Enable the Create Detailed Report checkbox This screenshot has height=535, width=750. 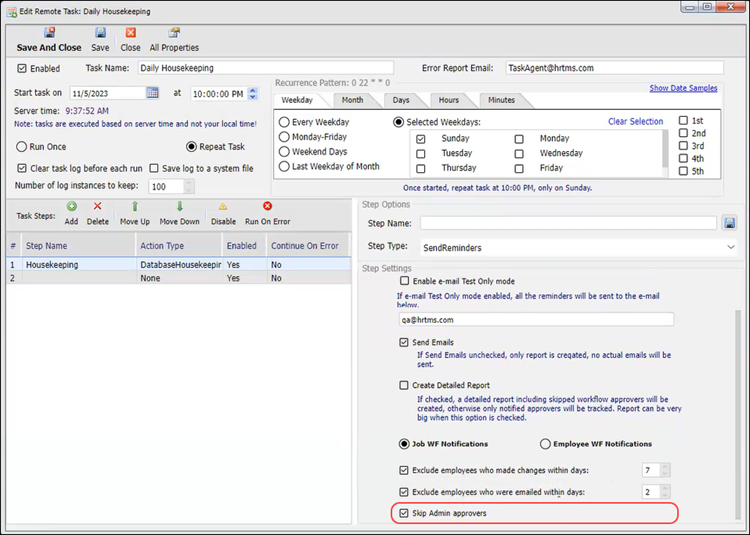(x=404, y=385)
